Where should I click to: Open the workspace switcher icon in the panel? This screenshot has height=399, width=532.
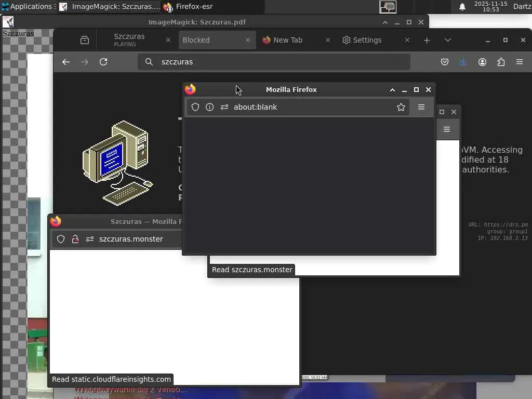pos(388,7)
